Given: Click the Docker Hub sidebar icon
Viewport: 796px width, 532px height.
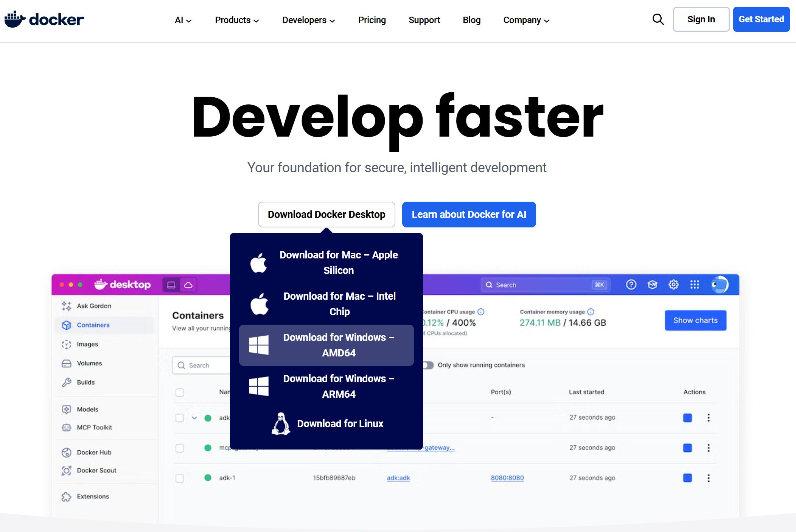Looking at the screenshot, I should [67, 452].
